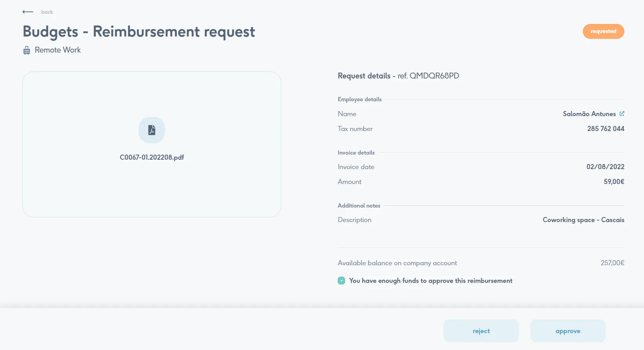Click the enough funds checkmark icon
The image size is (644, 350).
[341, 281]
